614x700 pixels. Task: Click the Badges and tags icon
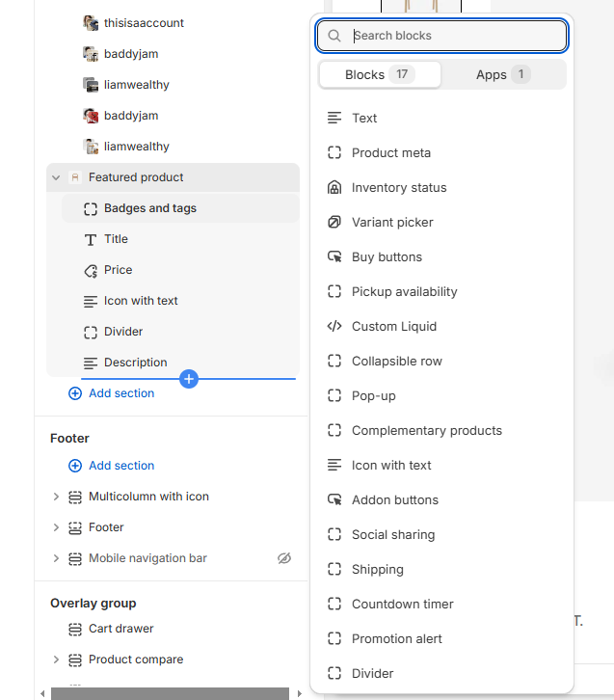coord(91,209)
